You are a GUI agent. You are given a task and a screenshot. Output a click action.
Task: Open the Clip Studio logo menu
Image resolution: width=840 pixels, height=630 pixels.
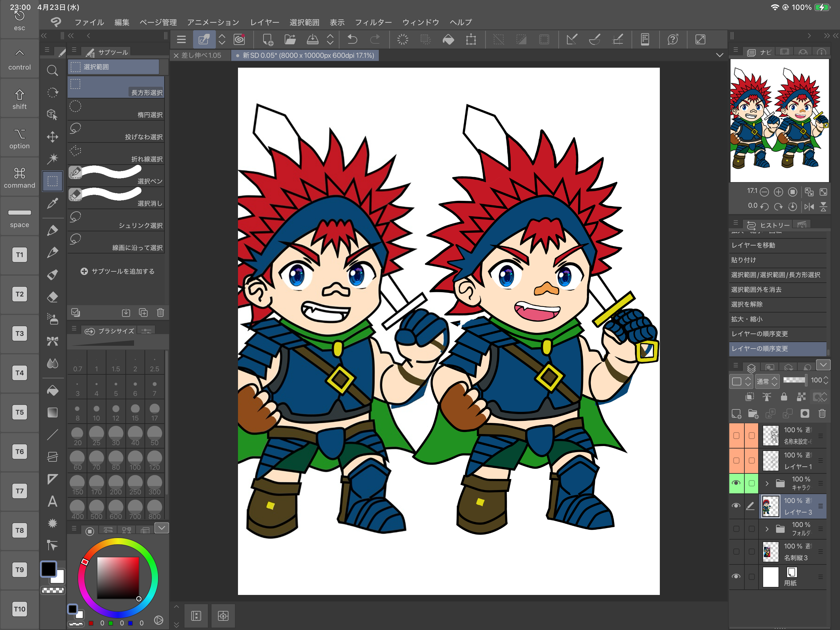(x=56, y=22)
